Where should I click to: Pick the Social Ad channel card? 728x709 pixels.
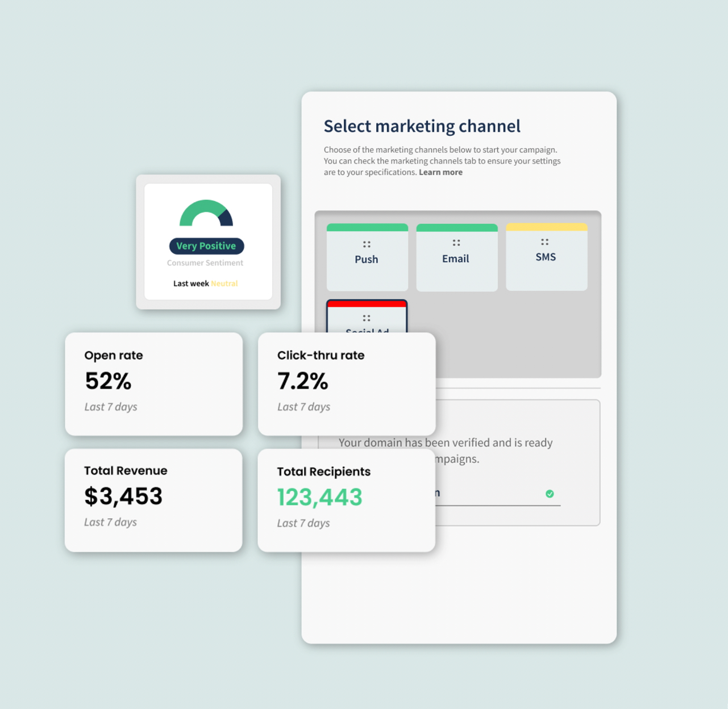(367, 316)
